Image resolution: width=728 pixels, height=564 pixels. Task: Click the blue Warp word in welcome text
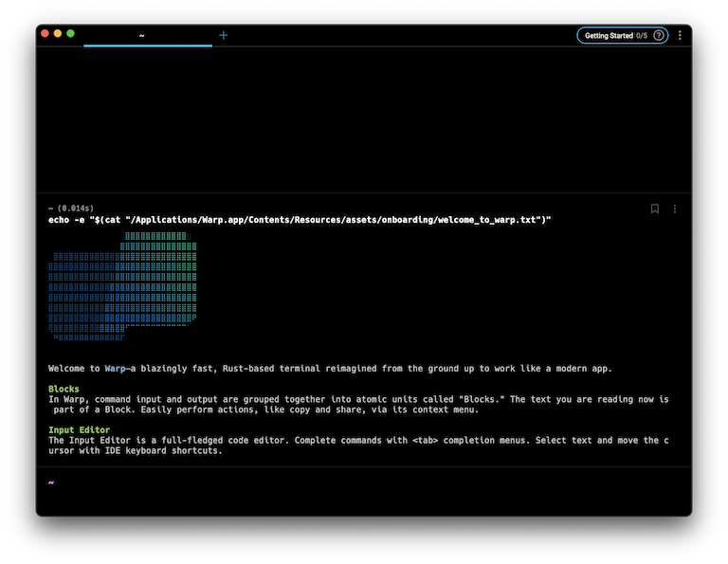(115, 368)
